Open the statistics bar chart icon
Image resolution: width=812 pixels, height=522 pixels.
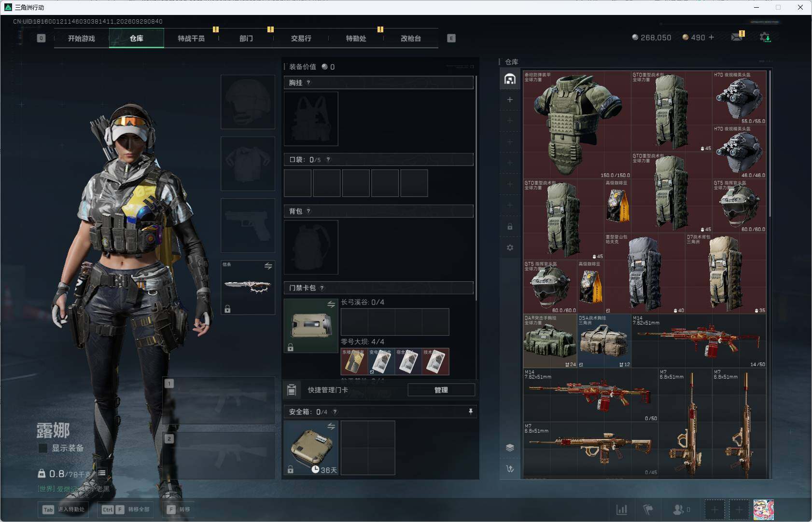[622, 509]
